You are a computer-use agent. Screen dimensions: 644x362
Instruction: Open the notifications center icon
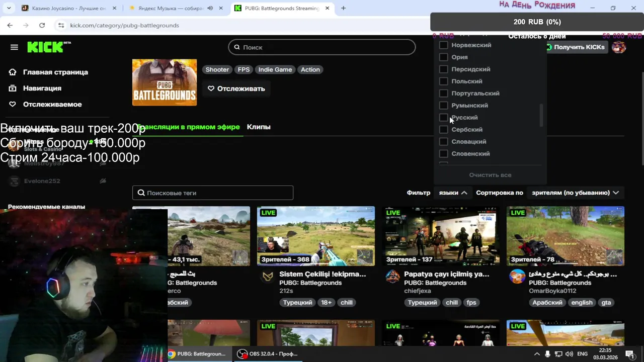629,354
